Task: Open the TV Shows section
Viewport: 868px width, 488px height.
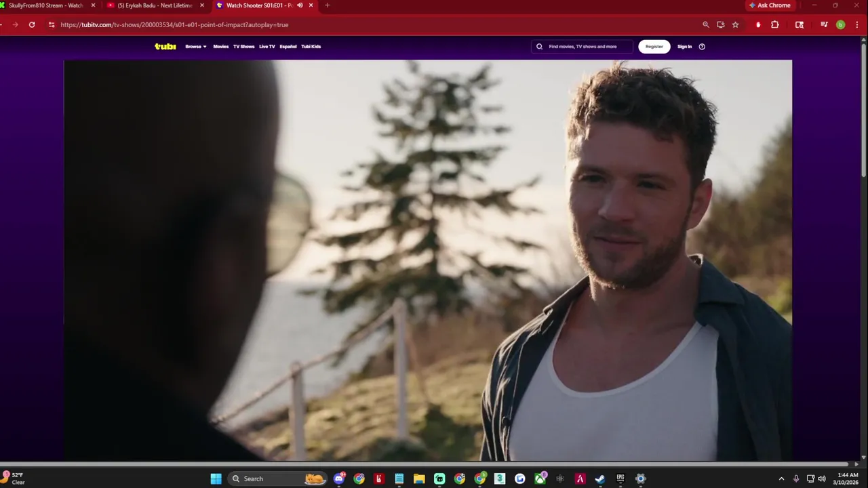Action: tap(243, 47)
